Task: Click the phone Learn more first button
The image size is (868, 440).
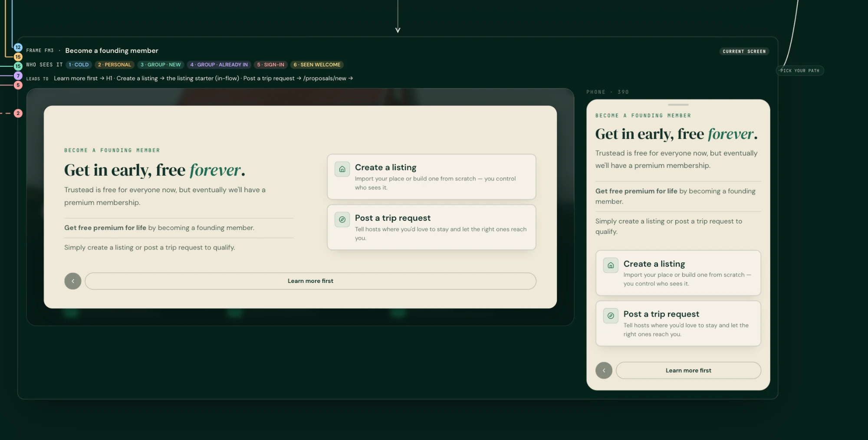Action: click(x=688, y=371)
